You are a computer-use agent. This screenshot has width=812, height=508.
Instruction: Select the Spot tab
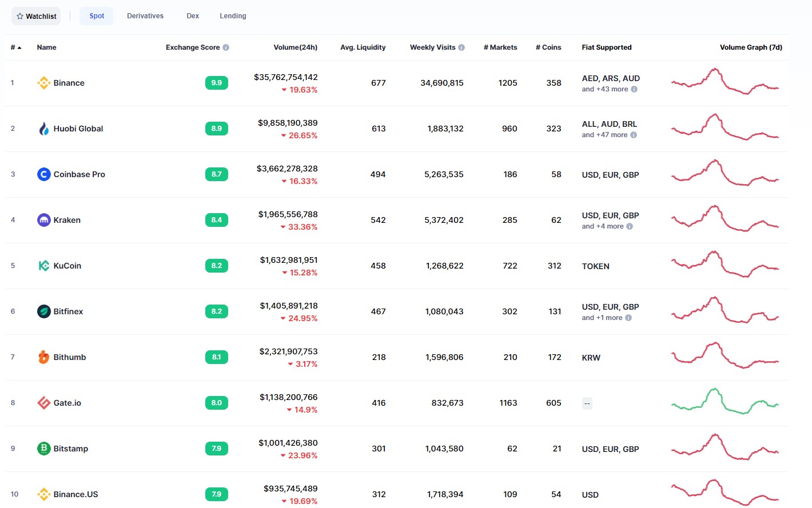(97, 16)
